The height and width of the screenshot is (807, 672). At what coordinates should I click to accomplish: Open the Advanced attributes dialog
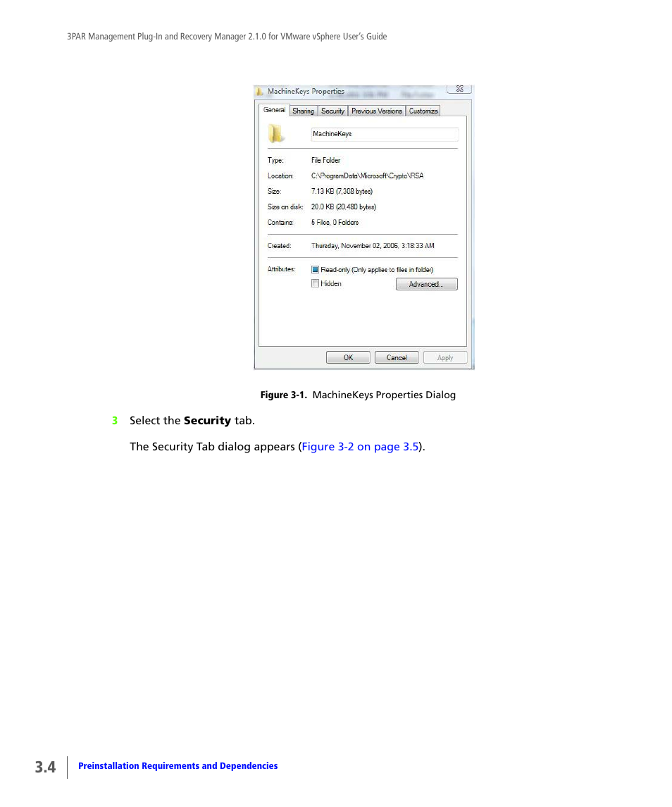pyautogui.click(x=427, y=284)
